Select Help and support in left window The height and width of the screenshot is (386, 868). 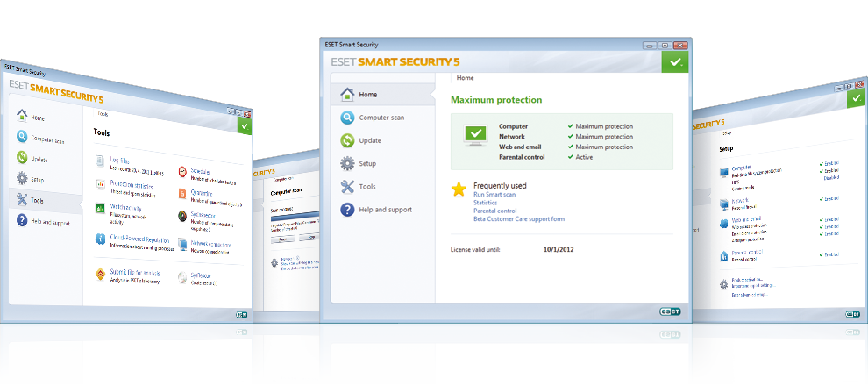tap(41, 221)
